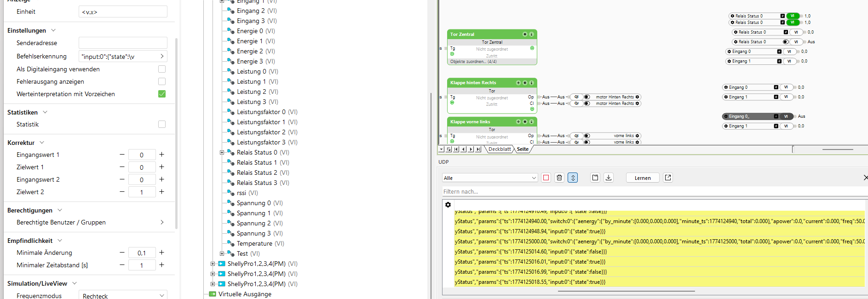The image size is (868, 299).
Task: Uncheck Werteinterpretation mit Vorzeichen
Action: click(x=162, y=94)
